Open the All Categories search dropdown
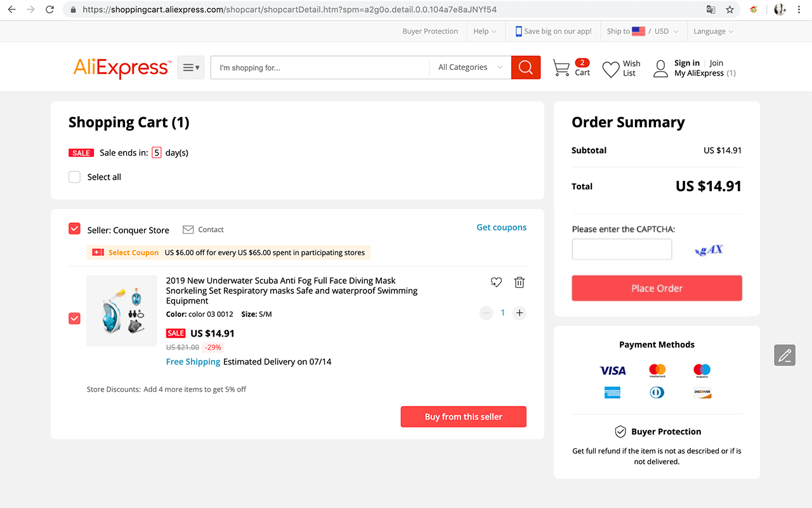 click(470, 67)
